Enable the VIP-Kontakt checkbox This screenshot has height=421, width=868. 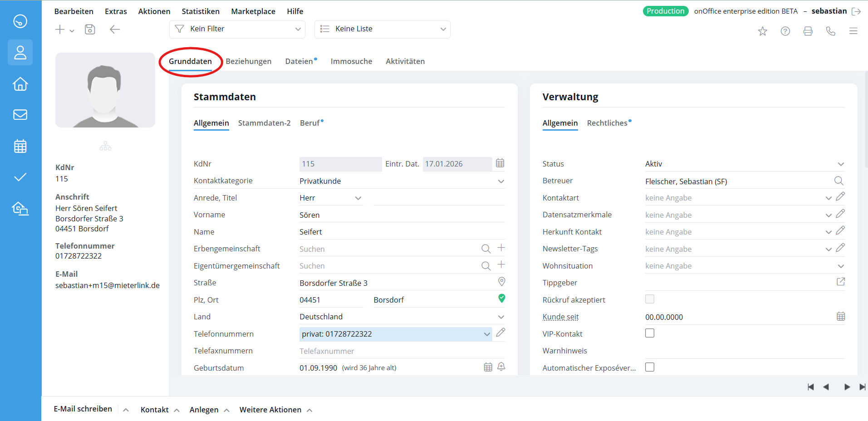[650, 333]
